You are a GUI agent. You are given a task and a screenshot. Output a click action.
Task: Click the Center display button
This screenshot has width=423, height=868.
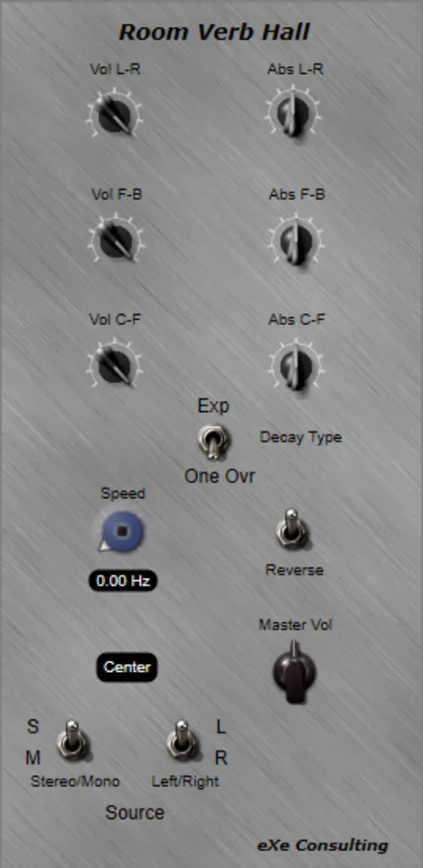127,667
